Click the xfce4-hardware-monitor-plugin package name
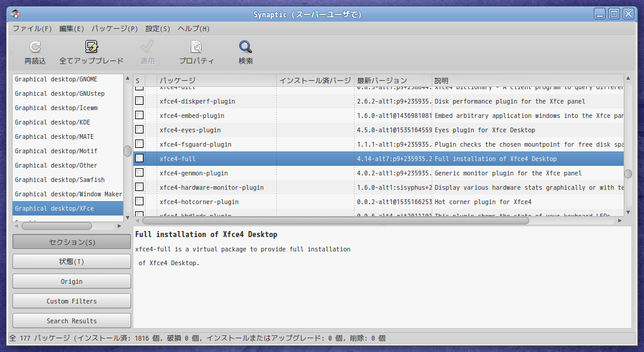Viewport: 644px width, 352px height. 212,187
